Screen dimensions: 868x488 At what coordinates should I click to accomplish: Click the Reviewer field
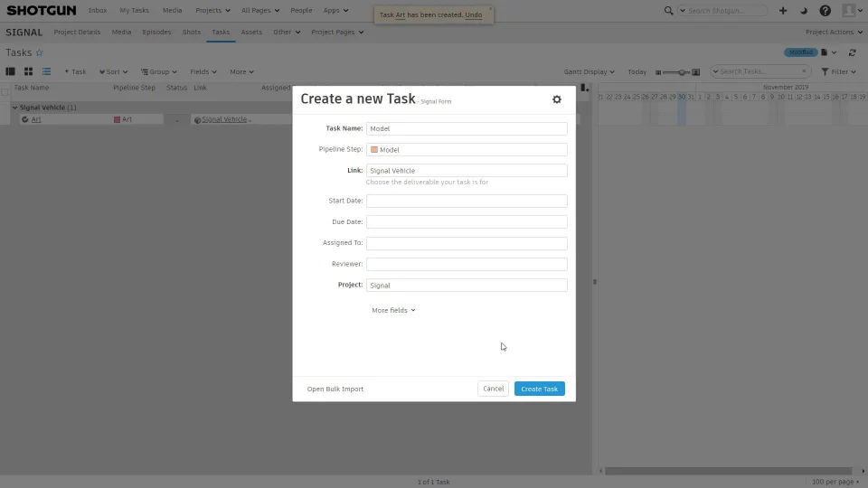click(467, 265)
